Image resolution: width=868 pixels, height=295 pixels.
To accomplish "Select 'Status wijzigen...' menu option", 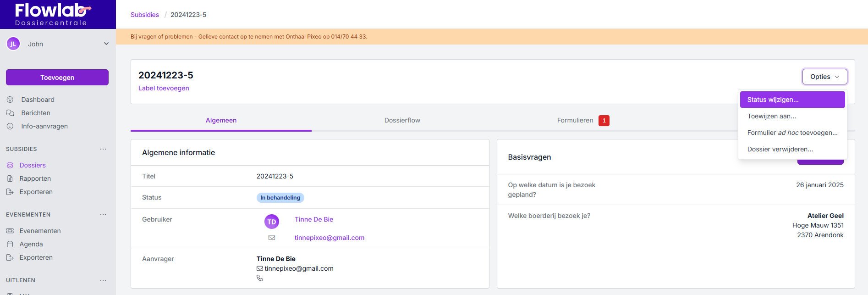I will click(x=792, y=100).
